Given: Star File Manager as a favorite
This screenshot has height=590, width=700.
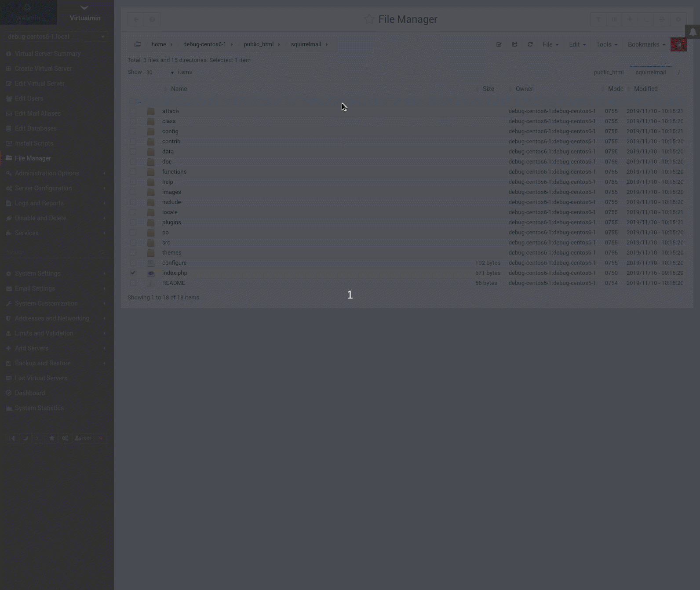Looking at the screenshot, I should click(369, 19).
